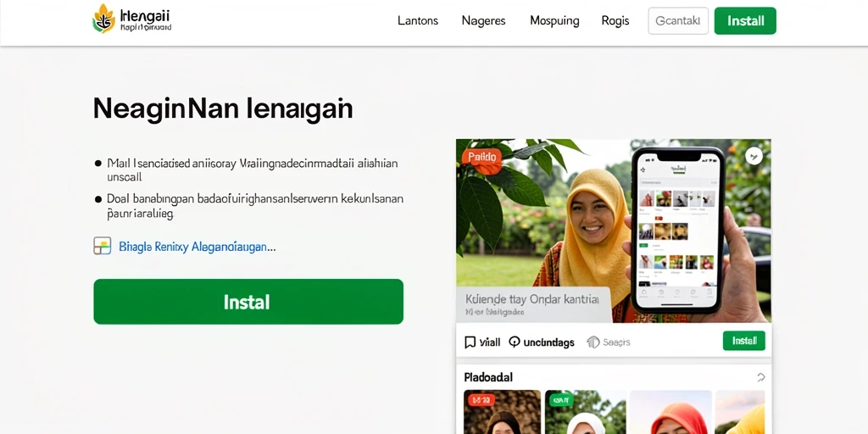Go to the Mospuing page

554,21
